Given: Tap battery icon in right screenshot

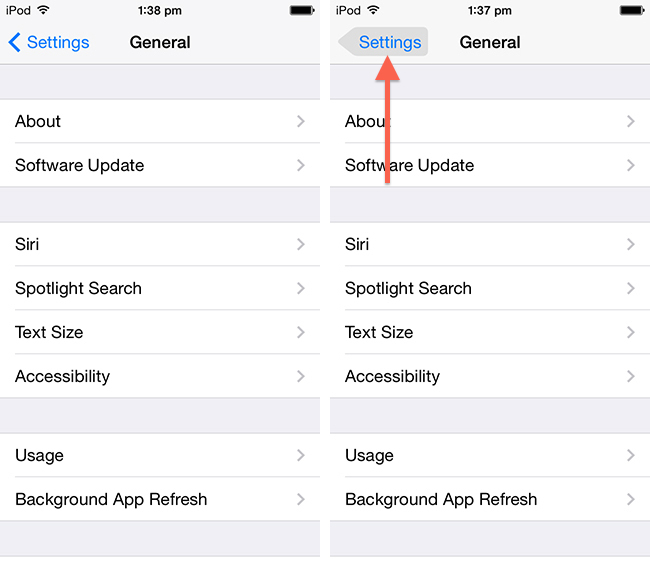Looking at the screenshot, I should pos(632,10).
